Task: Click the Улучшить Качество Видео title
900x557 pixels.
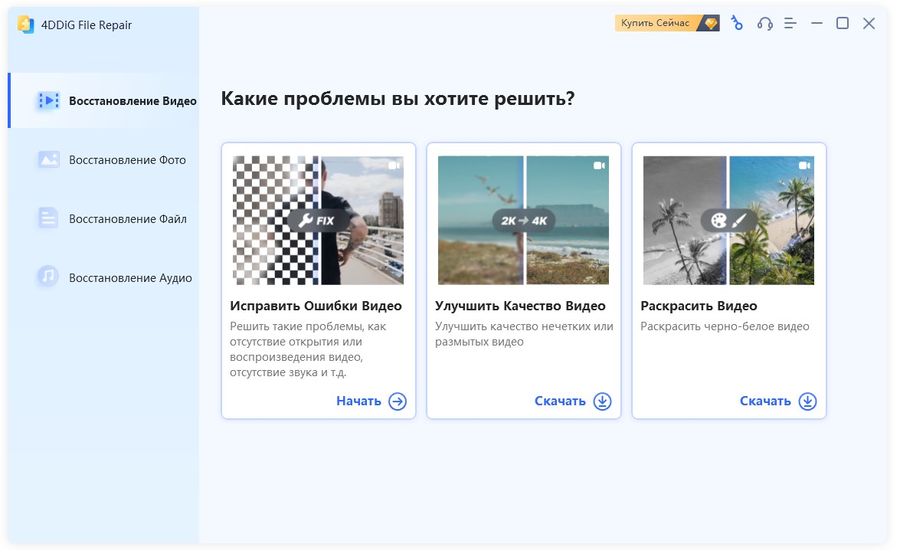Action: pyautogui.click(x=520, y=306)
